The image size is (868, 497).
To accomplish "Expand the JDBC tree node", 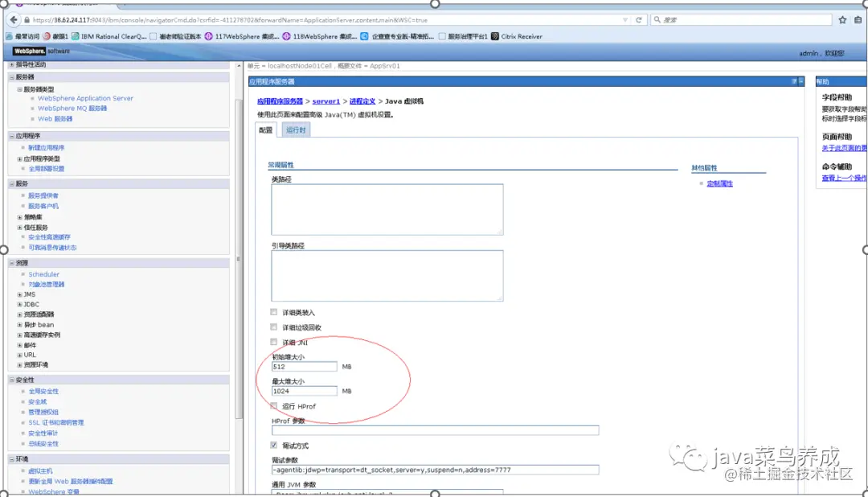I will pyautogui.click(x=19, y=305).
